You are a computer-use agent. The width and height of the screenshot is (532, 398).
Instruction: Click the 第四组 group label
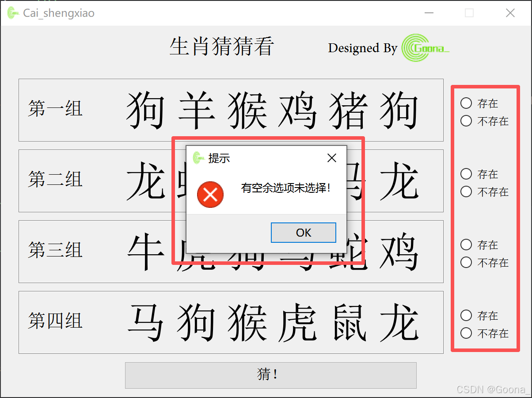click(x=56, y=321)
